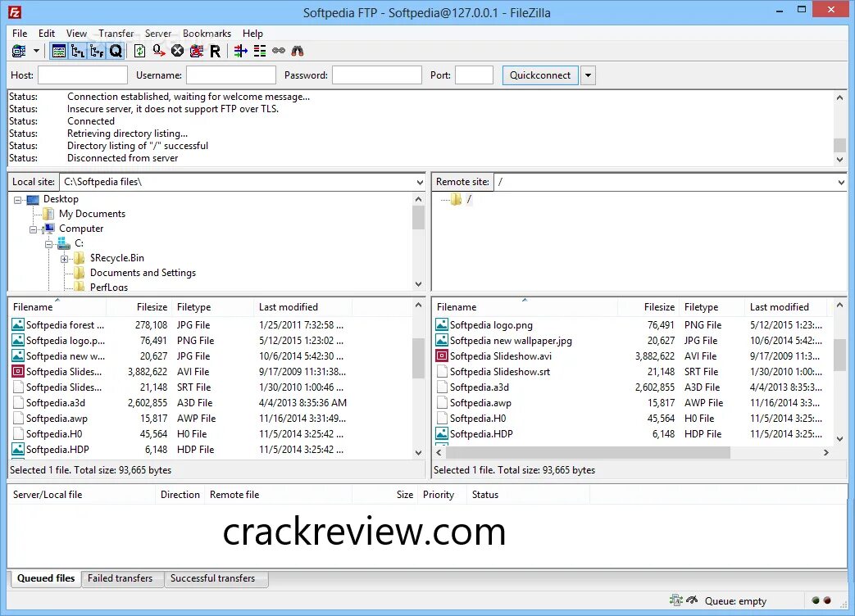The image size is (855, 616).
Task: Click remote list horizontal scrollbar thumb
Action: click(x=588, y=453)
